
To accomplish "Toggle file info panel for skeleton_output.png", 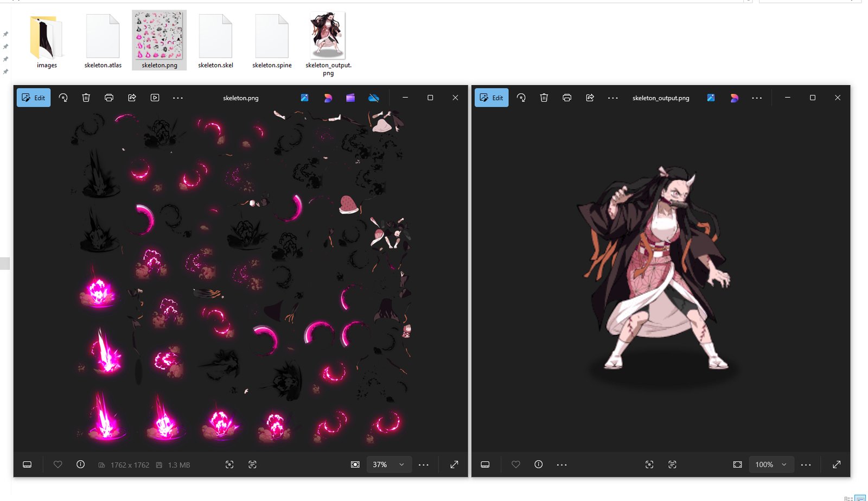I will 538,465.
